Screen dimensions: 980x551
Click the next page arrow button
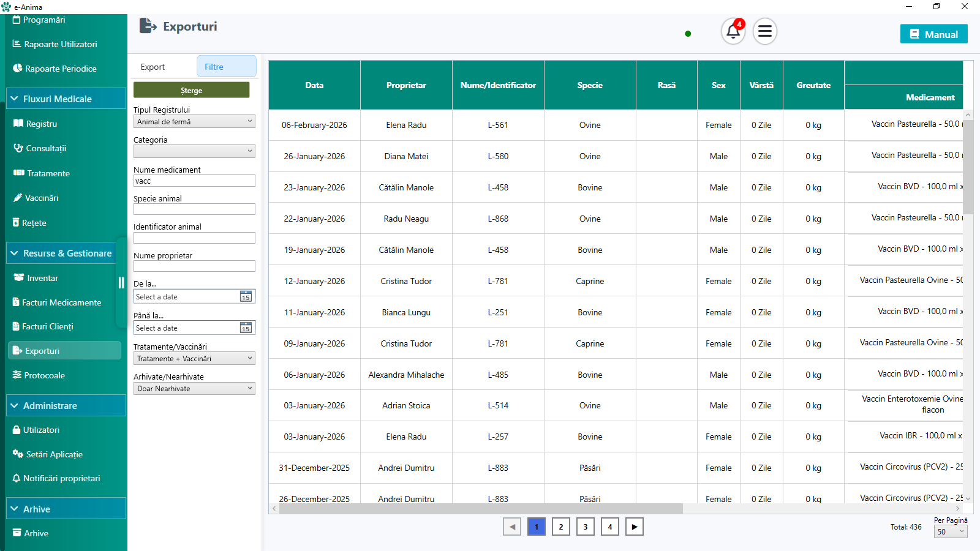[x=635, y=527]
